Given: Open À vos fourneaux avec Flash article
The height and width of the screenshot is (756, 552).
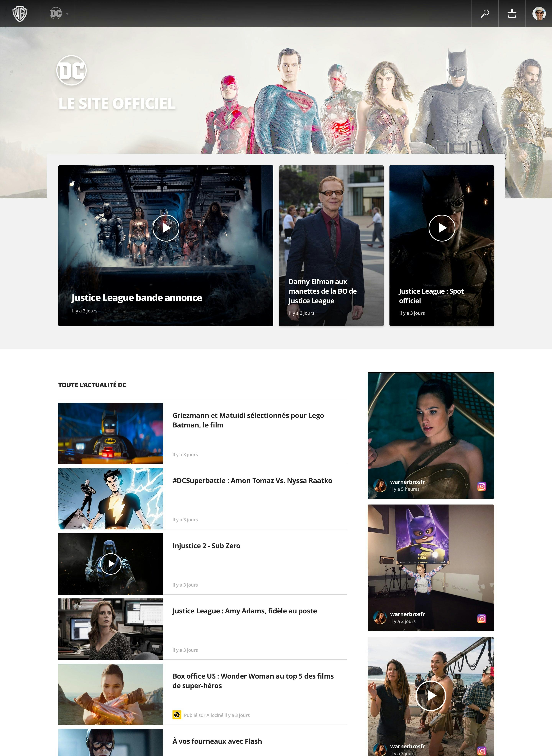Looking at the screenshot, I should pos(217,741).
